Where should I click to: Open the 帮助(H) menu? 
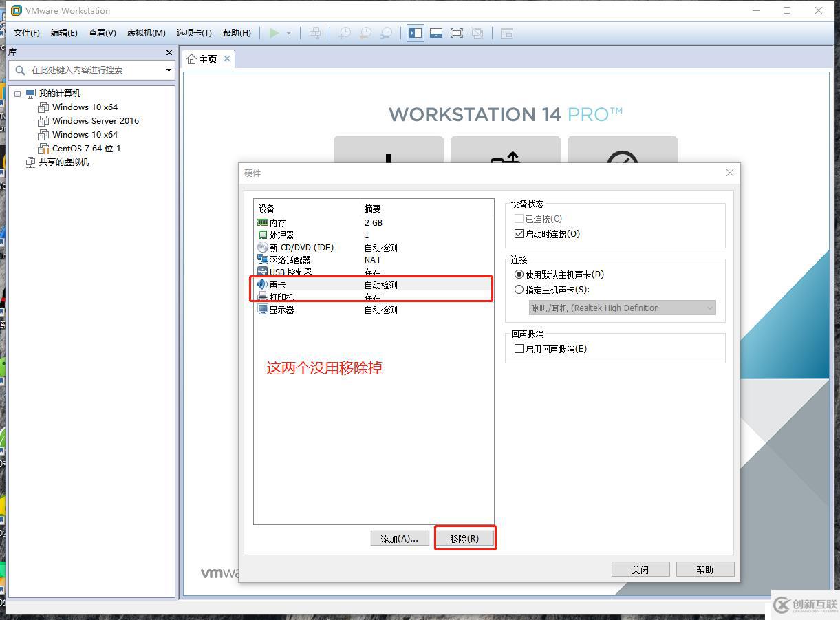[237, 33]
